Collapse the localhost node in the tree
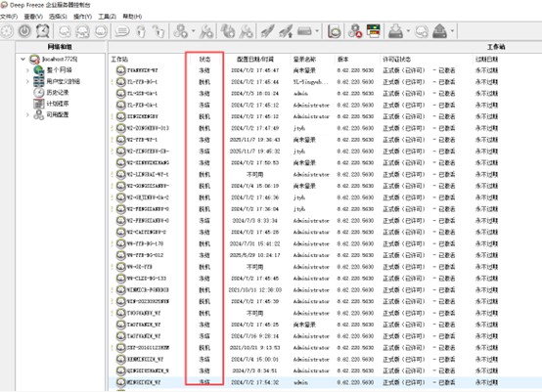Image resolution: width=542 pixels, height=392 pixels. pos(23,59)
